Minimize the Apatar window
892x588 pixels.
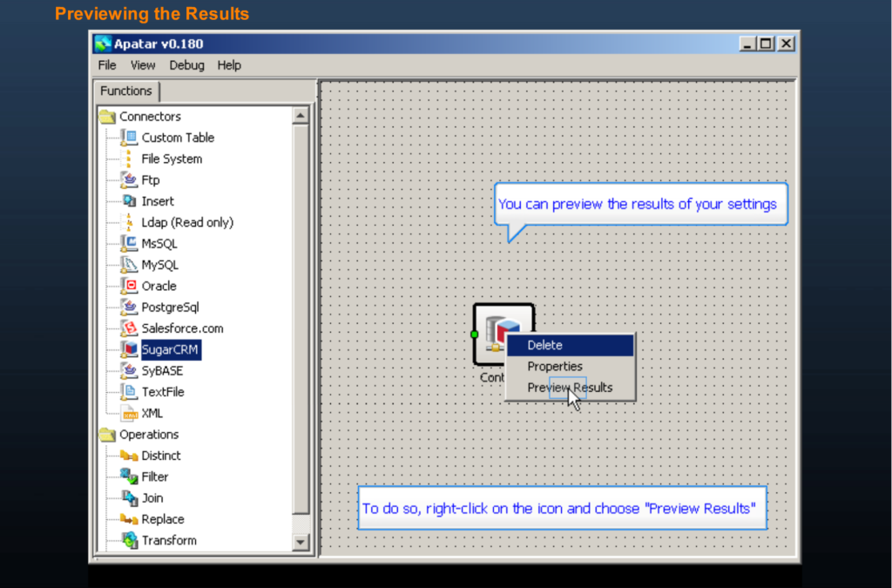(747, 44)
